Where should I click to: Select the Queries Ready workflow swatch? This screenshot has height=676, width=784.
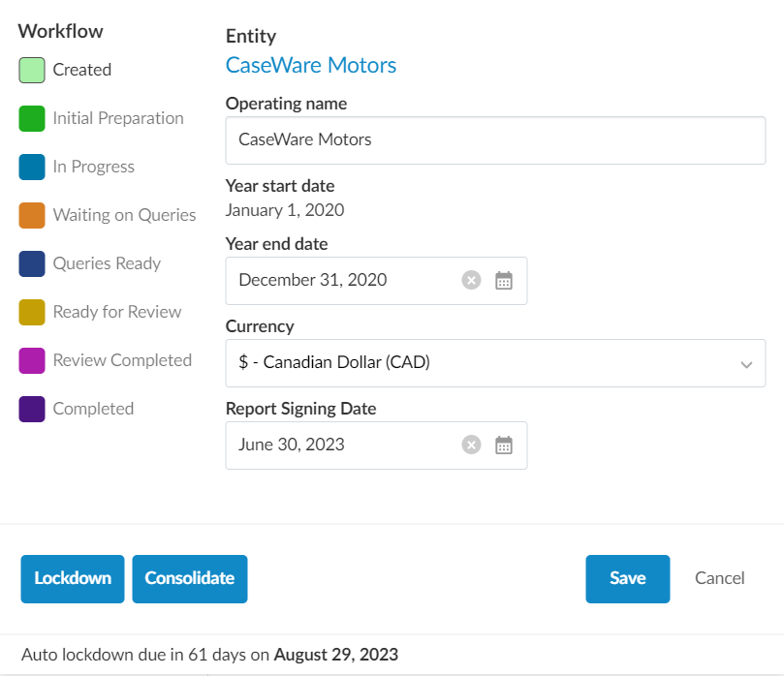click(x=32, y=263)
